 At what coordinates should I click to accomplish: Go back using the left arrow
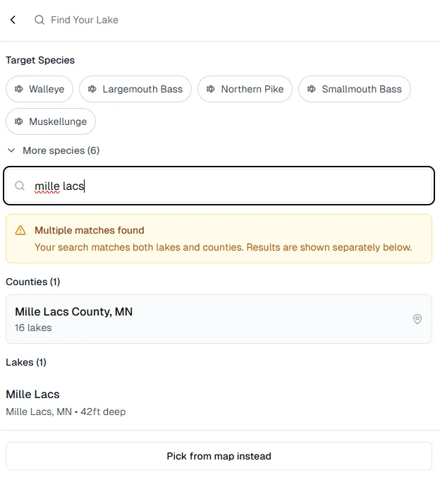(13, 20)
